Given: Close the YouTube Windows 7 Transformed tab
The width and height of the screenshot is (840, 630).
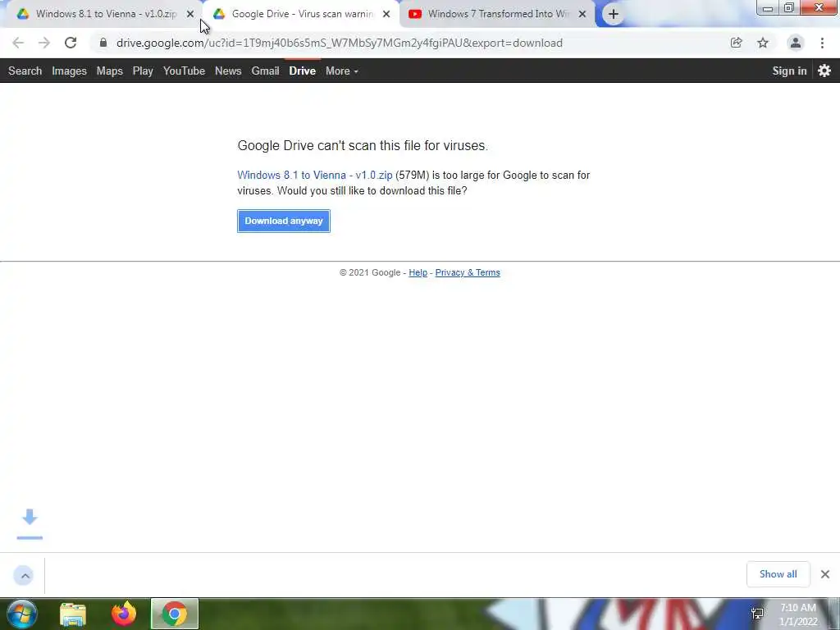Looking at the screenshot, I should coord(582,14).
